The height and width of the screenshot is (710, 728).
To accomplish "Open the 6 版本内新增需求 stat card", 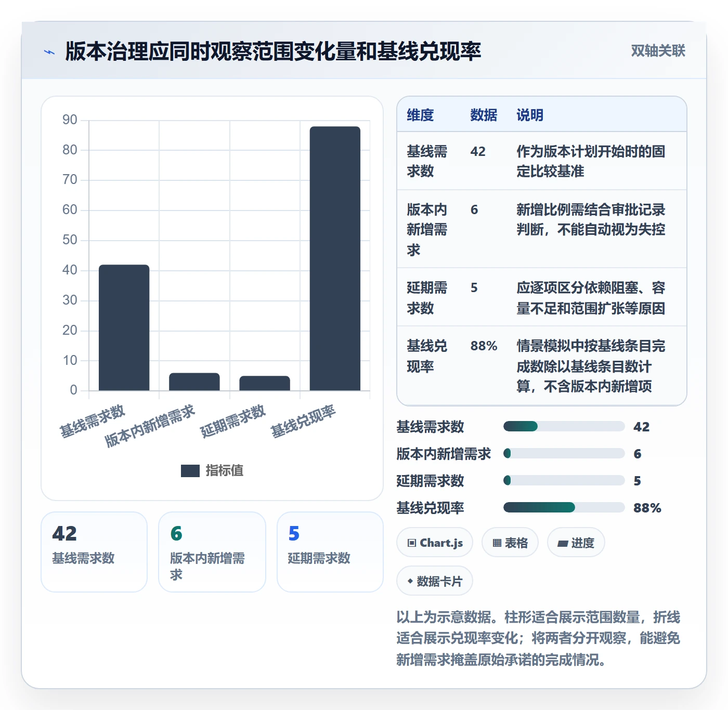I will pos(212,552).
